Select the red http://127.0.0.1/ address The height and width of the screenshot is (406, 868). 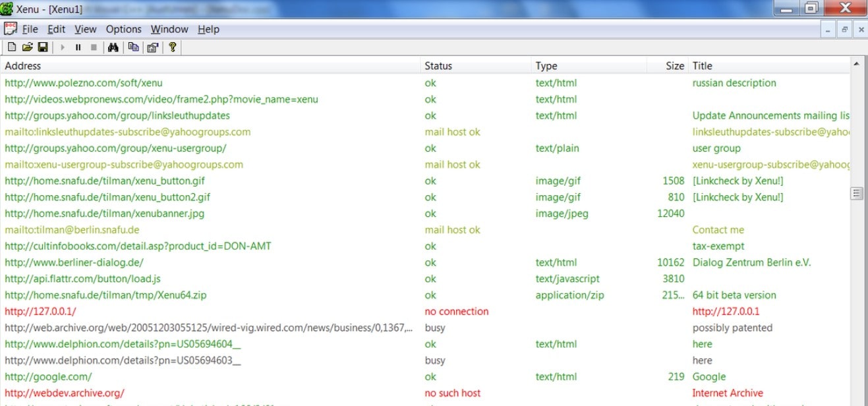[40, 311]
